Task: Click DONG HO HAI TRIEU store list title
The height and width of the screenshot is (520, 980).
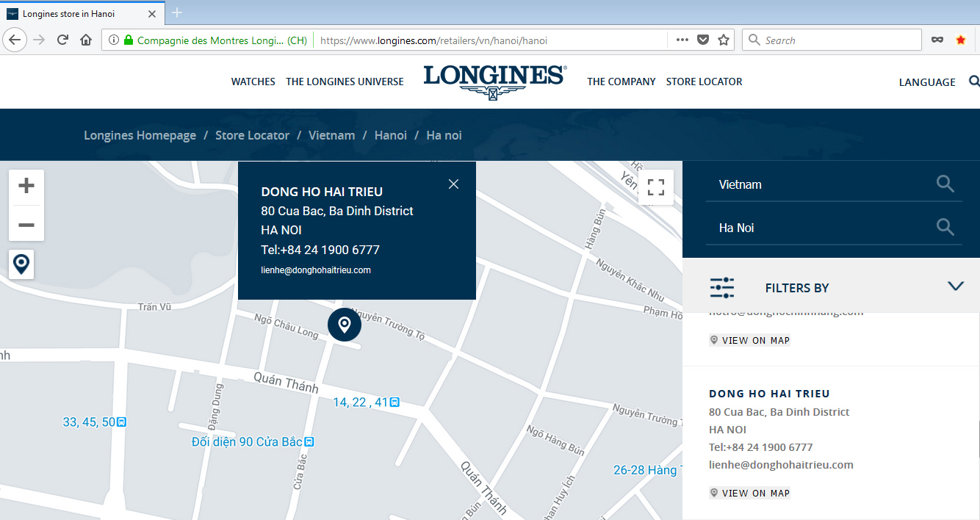Action: [x=769, y=394]
